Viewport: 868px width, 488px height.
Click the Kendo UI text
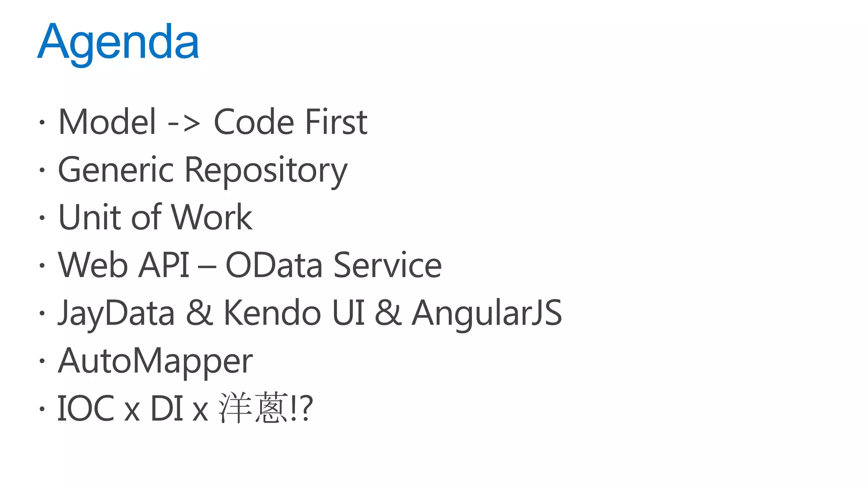pos(294,313)
